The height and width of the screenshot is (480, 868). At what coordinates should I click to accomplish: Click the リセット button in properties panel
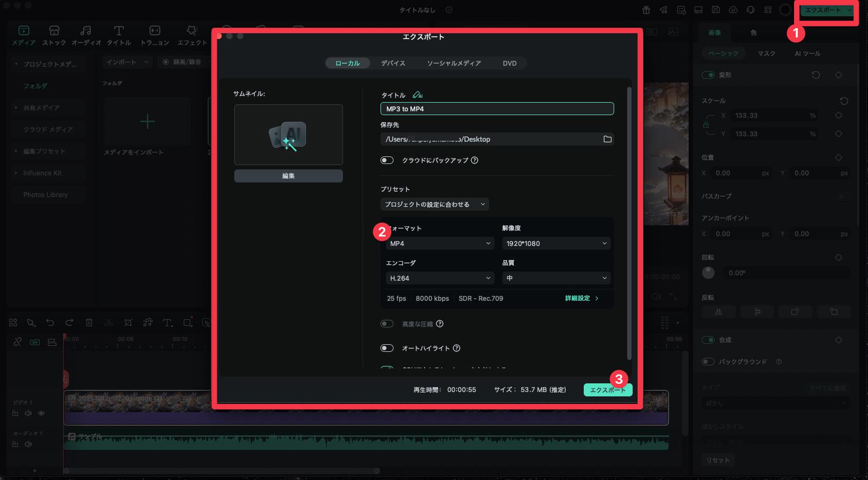(718, 460)
